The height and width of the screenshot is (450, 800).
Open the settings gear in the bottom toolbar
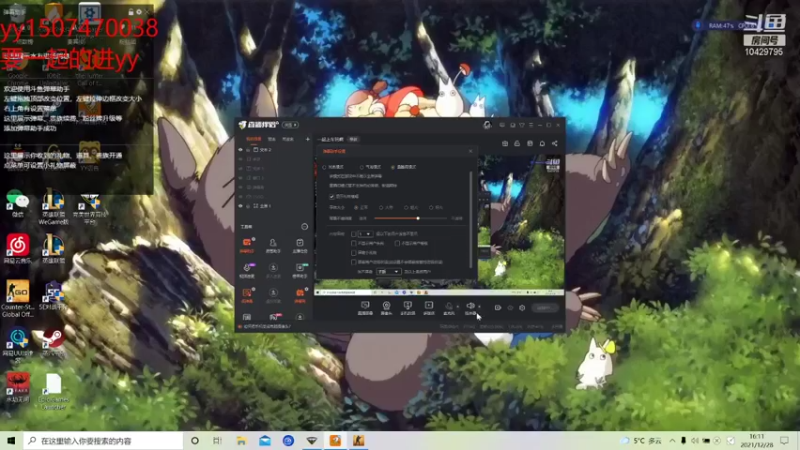coord(522,308)
